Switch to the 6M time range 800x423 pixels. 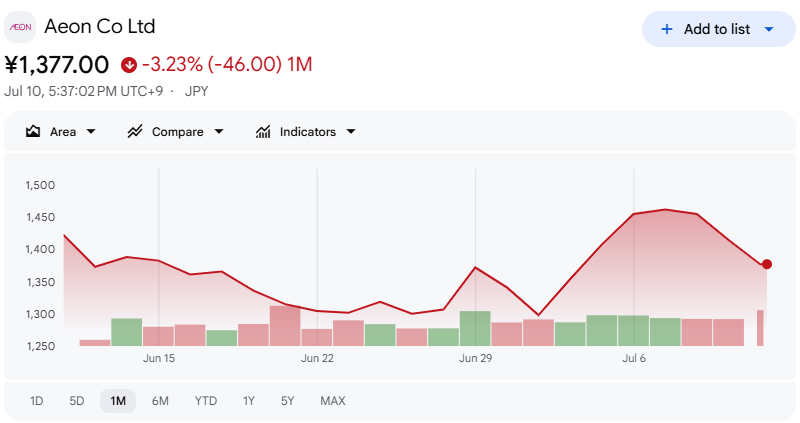tap(160, 401)
